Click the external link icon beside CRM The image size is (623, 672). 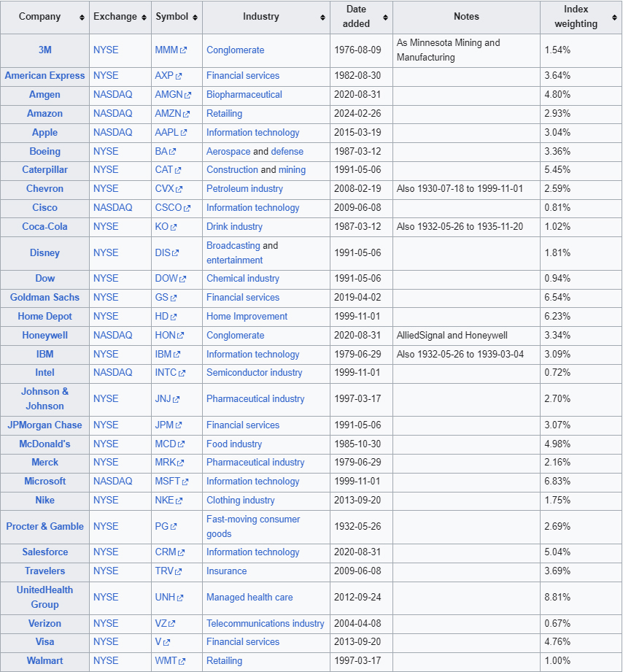[x=181, y=553]
